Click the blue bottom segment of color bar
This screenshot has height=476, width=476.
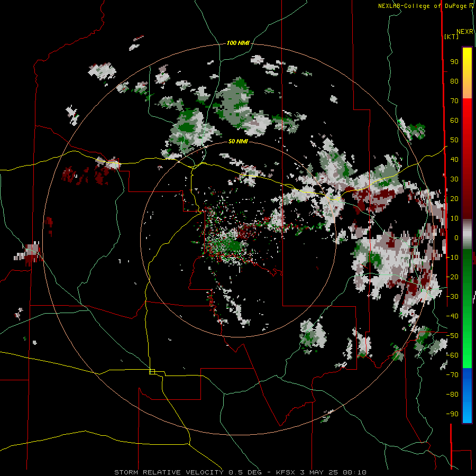(467, 396)
